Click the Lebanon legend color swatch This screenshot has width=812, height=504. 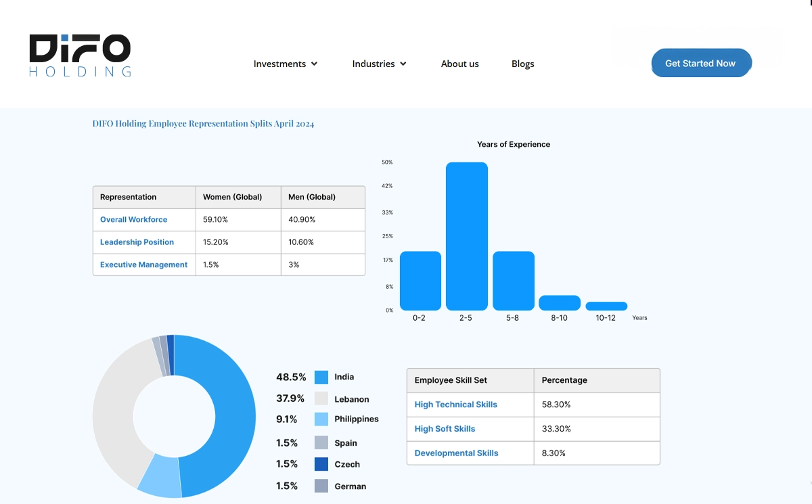pyautogui.click(x=321, y=399)
